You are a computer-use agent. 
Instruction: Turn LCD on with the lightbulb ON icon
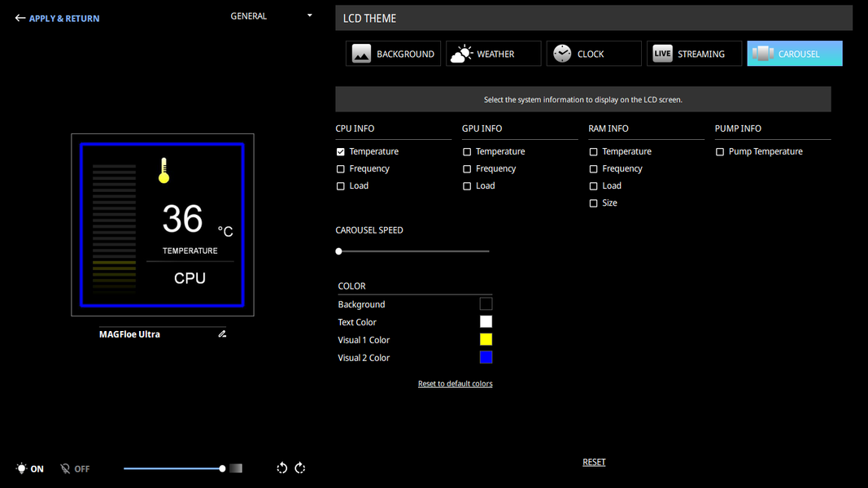coord(21,468)
